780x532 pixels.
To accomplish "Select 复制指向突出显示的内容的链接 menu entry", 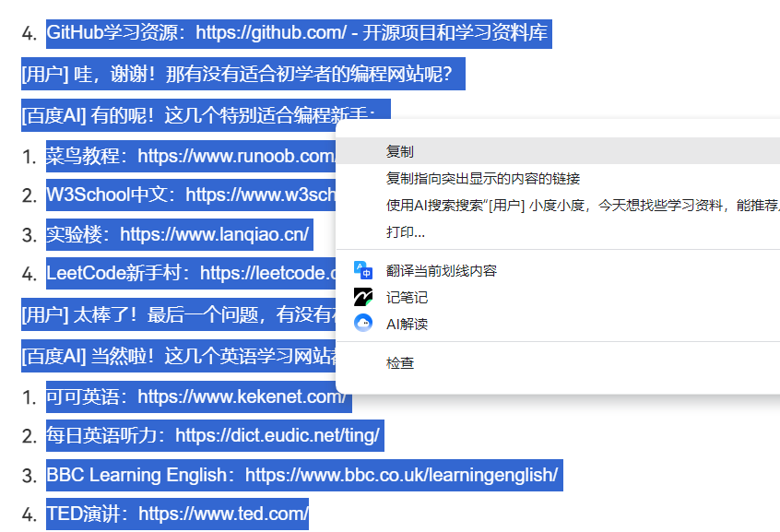I will click(x=558, y=178).
